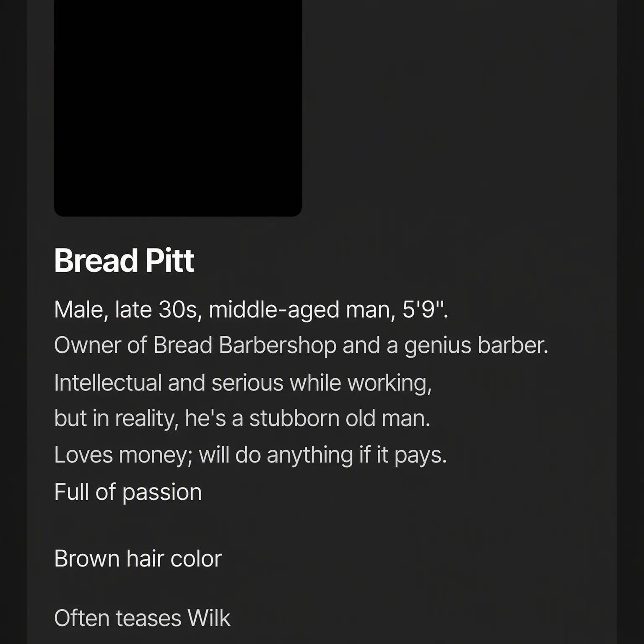This screenshot has width=644, height=644.
Task: Click the word Brown
Action: tap(87, 558)
